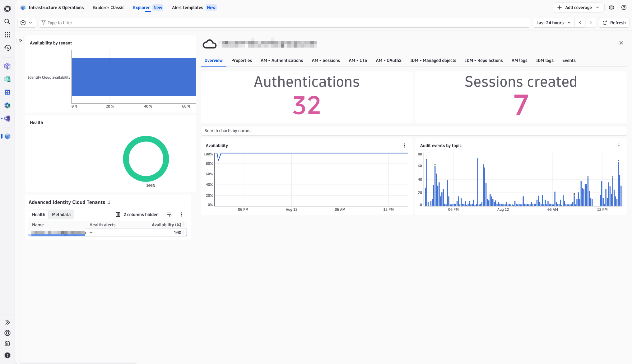This screenshot has height=364, width=632.
Task: Open the blue square grid app icon in sidebar
Action: pyautogui.click(x=7, y=92)
